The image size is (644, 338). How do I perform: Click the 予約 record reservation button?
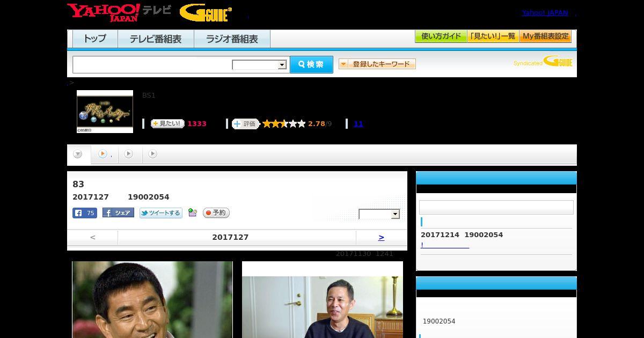(216, 213)
